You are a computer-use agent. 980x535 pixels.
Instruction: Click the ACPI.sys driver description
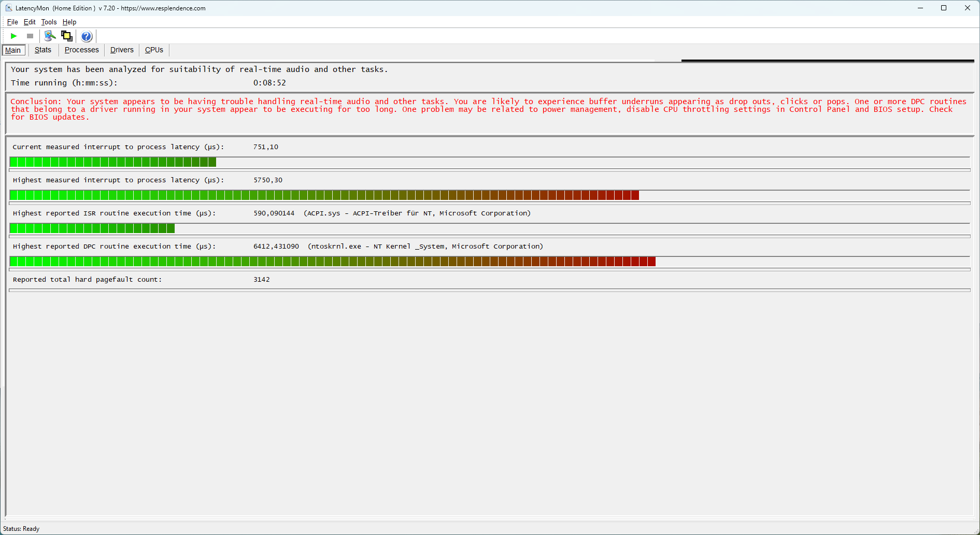417,213
